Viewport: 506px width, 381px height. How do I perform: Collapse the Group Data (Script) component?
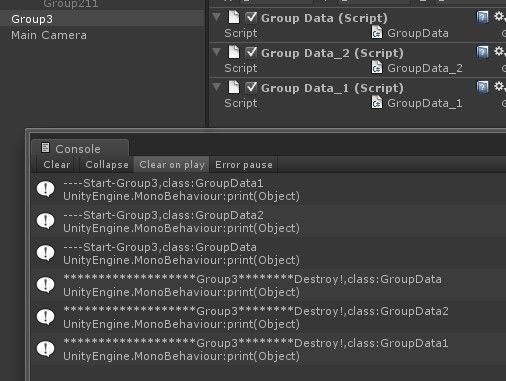pos(217,17)
